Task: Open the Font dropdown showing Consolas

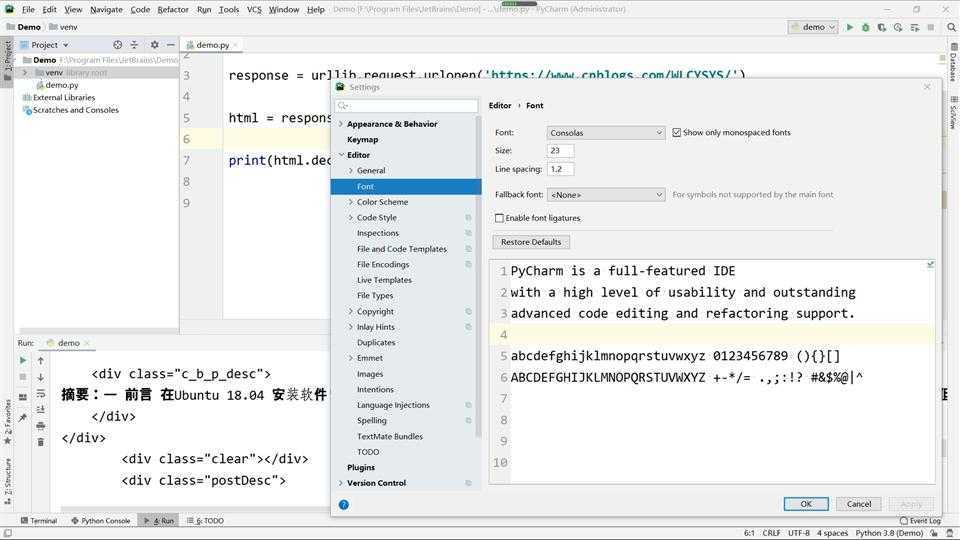Action: point(605,133)
